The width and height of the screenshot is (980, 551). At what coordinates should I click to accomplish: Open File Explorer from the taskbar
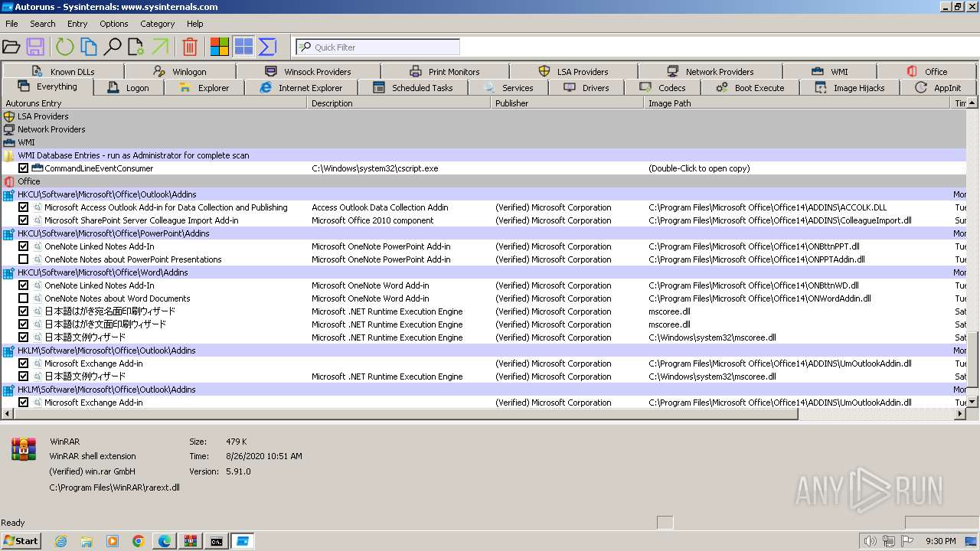pyautogui.click(x=87, y=541)
